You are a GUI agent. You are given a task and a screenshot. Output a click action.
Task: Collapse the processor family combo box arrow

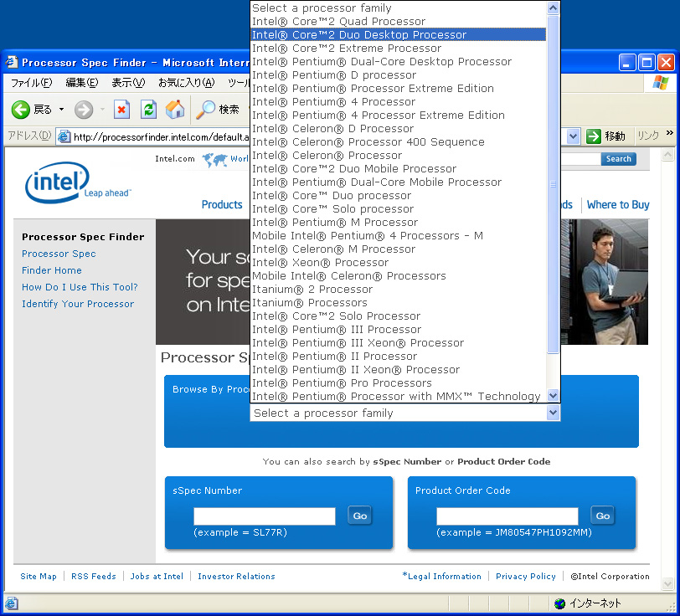click(553, 413)
